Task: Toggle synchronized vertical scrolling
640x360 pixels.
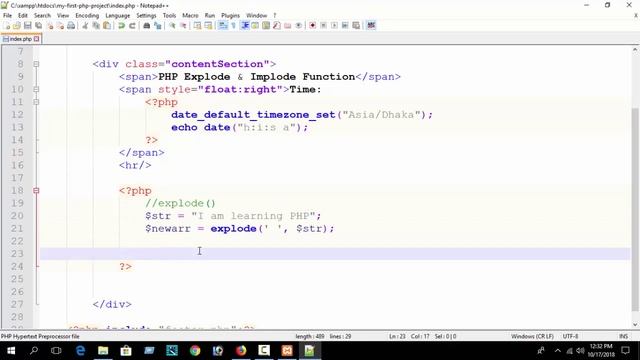Action: [197, 26]
